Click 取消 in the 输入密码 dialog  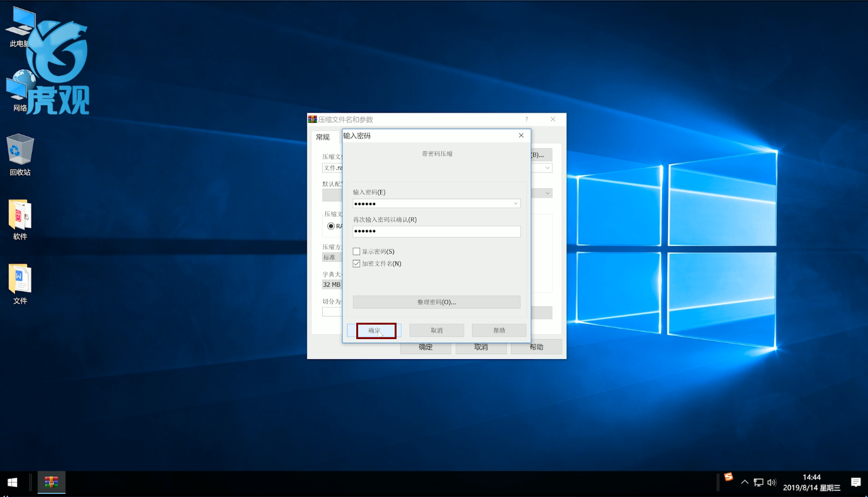[x=437, y=330]
